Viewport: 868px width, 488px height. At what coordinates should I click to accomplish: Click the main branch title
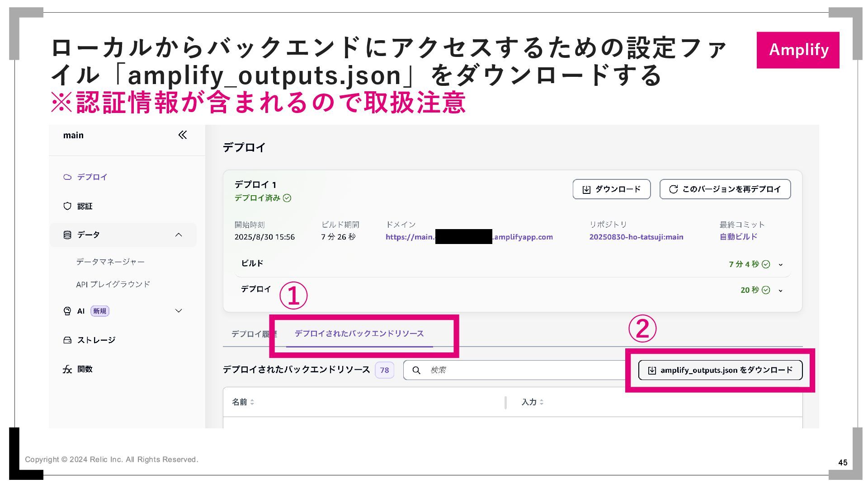[x=73, y=135]
